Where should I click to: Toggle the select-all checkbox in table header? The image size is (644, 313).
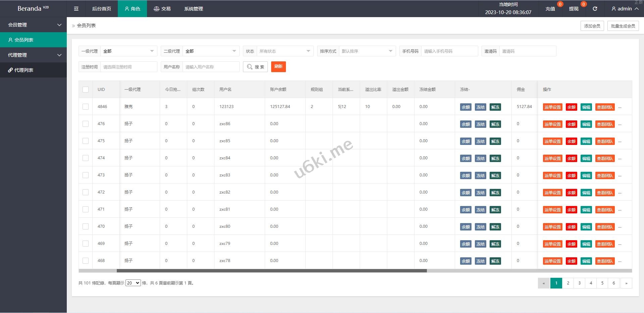pos(86,90)
